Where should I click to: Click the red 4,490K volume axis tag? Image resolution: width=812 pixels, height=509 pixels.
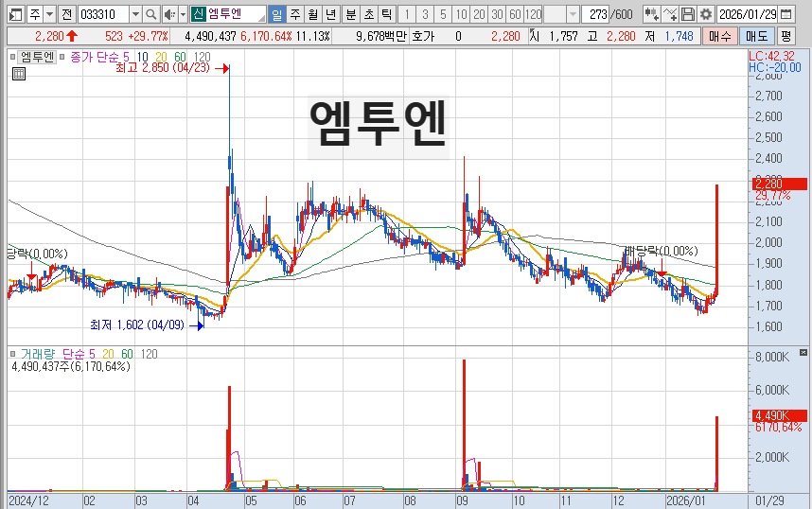(780, 415)
